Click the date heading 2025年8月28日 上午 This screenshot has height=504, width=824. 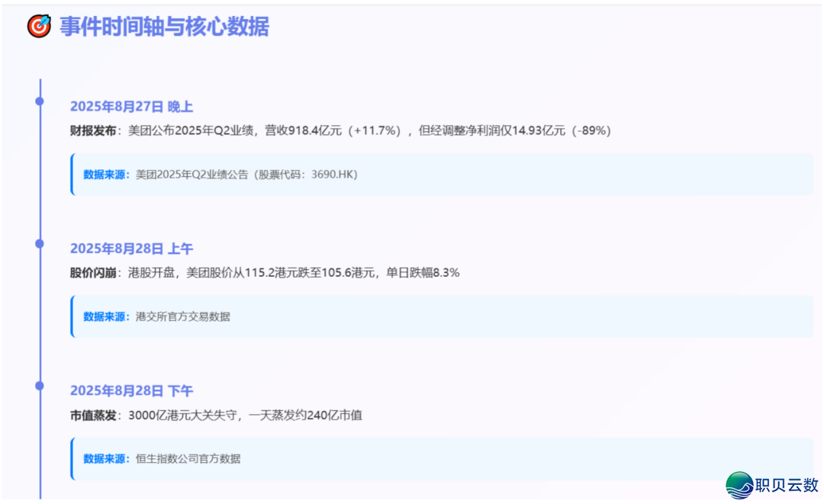point(131,249)
